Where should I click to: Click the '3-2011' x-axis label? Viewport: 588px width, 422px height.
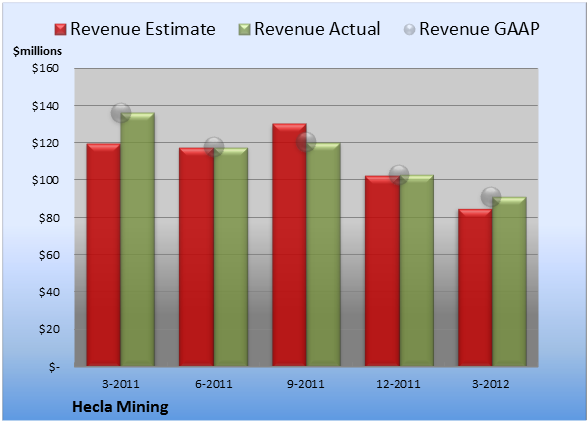[121, 384]
